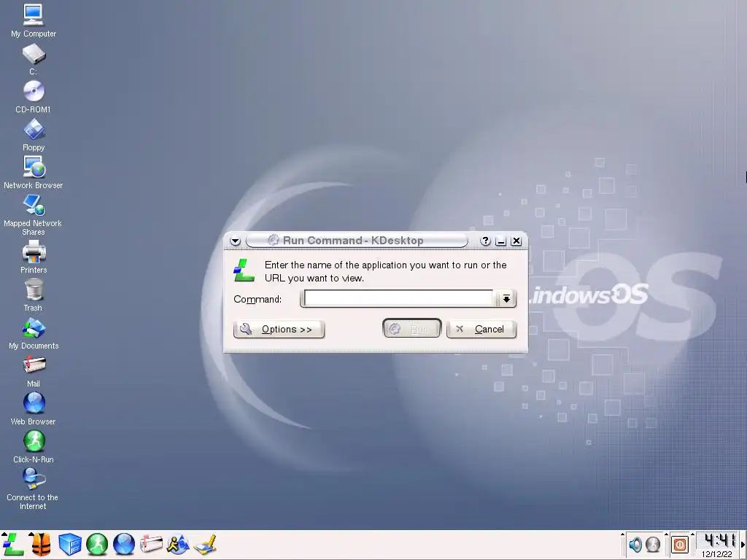This screenshot has width=747, height=560.
Task: Click the Run button
Action: click(412, 329)
